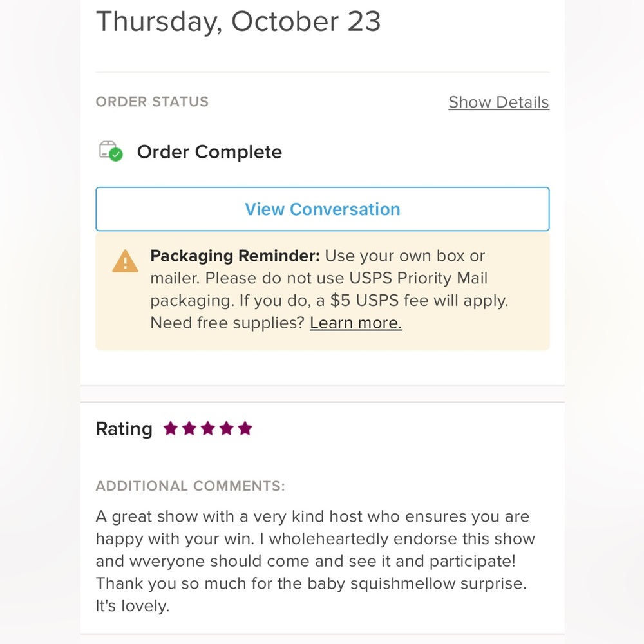Click 'Need free supplies?' question text
Screen dimensions: 644x644
point(227,323)
